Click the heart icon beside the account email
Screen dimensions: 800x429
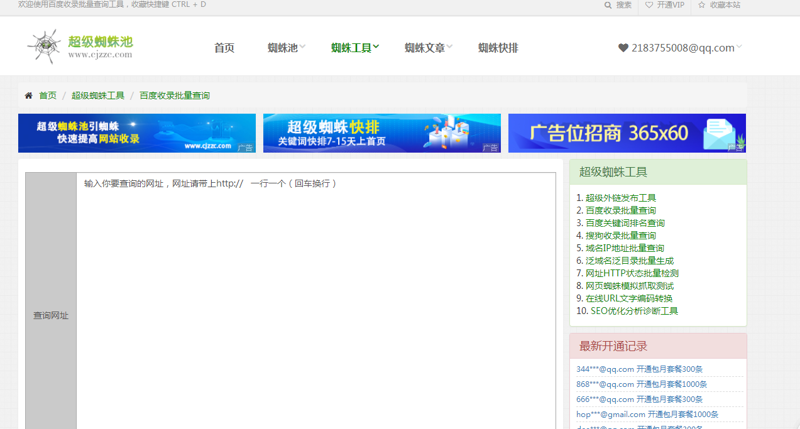pos(623,48)
